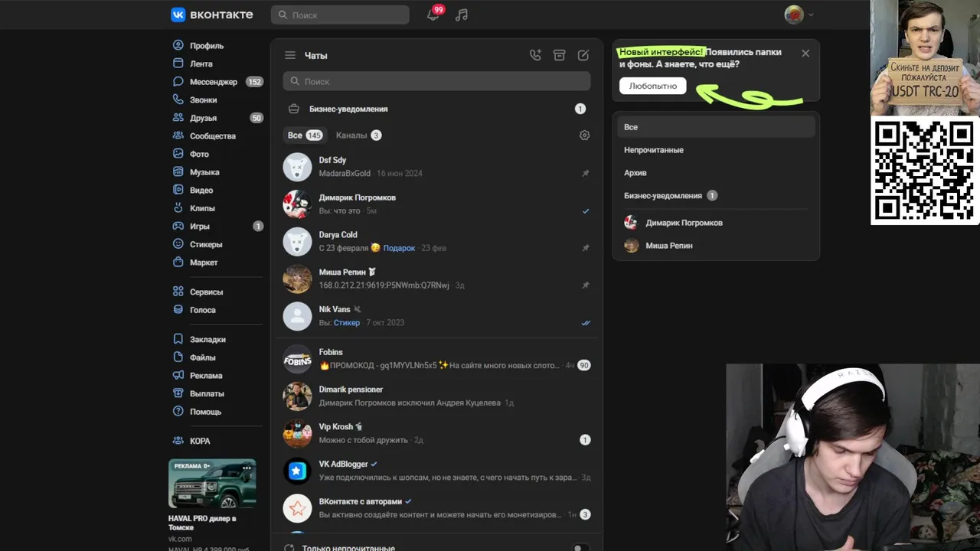Open Димарик Погромков in right panel

pyautogui.click(x=716, y=223)
